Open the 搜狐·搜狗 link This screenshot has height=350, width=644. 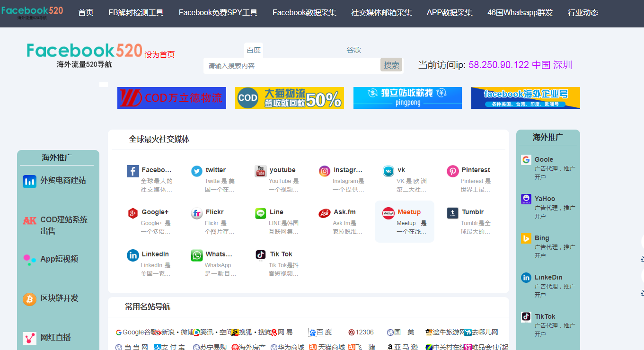coord(251,332)
